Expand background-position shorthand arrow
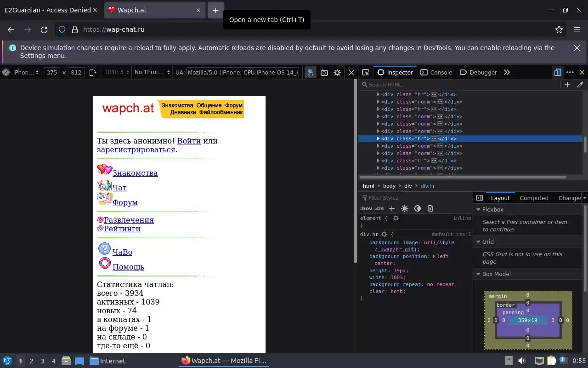 pos(435,256)
